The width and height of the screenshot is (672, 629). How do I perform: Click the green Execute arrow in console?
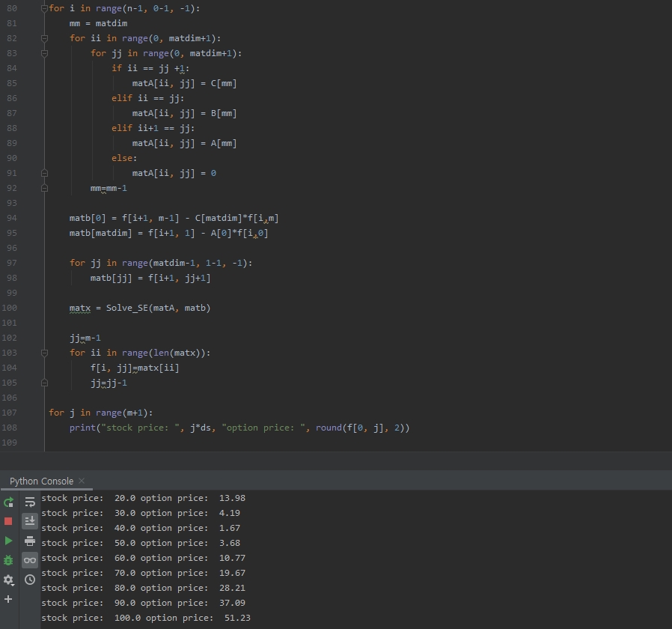[x=8, y=541]
